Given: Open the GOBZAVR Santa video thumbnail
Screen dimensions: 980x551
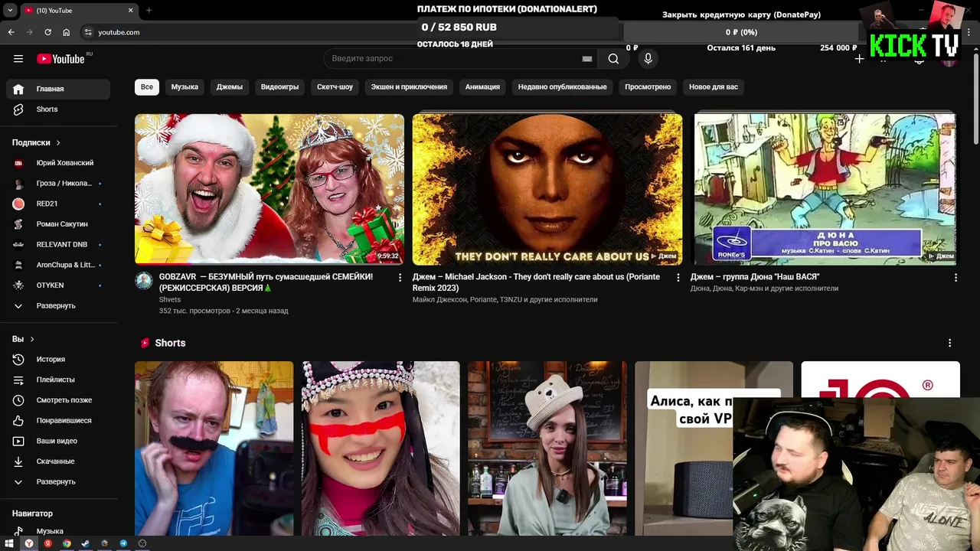Looking at the screenshot, I should pos(269,189).
